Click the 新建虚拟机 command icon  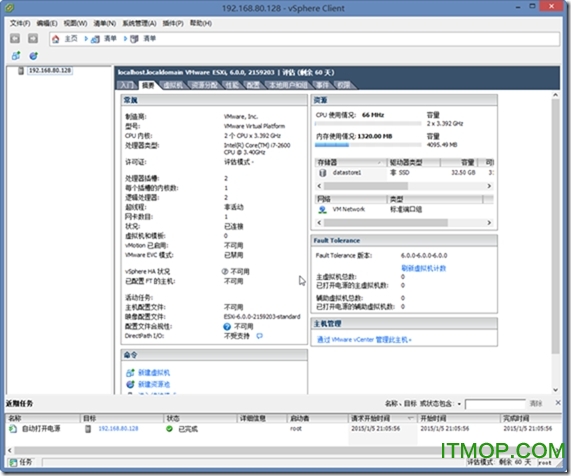point(130,373)
